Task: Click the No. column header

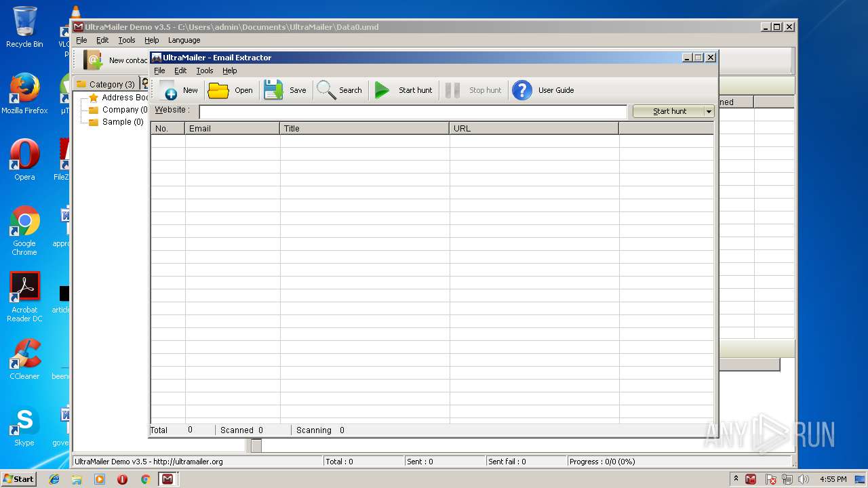Action: (x=167, y=128)
